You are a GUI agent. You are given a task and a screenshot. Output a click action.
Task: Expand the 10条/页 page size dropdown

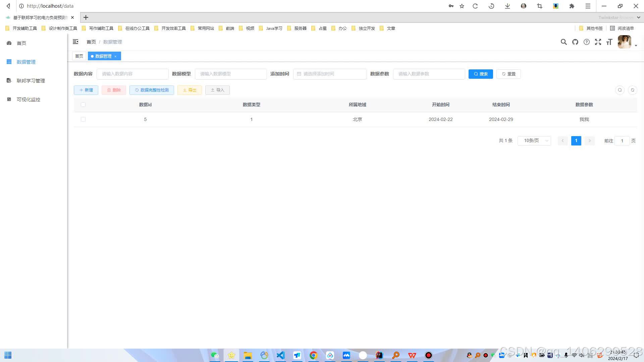coord(534,141)
